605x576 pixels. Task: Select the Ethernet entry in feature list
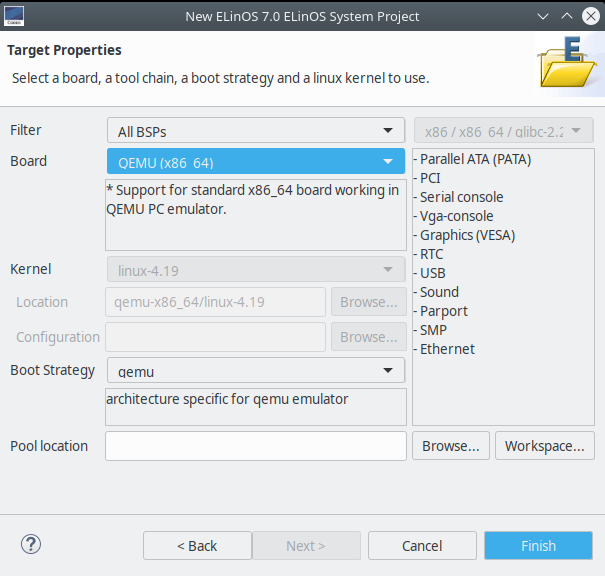(447, 349)
